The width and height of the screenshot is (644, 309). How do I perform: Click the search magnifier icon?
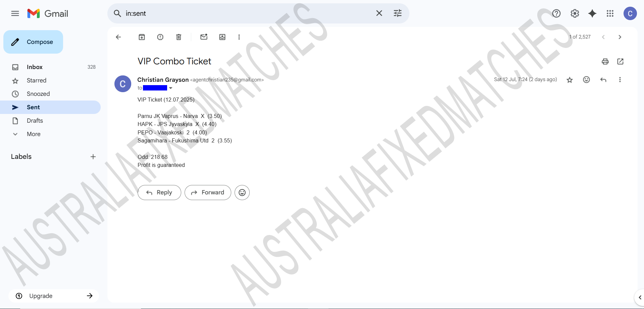click(x=117, y=13)
